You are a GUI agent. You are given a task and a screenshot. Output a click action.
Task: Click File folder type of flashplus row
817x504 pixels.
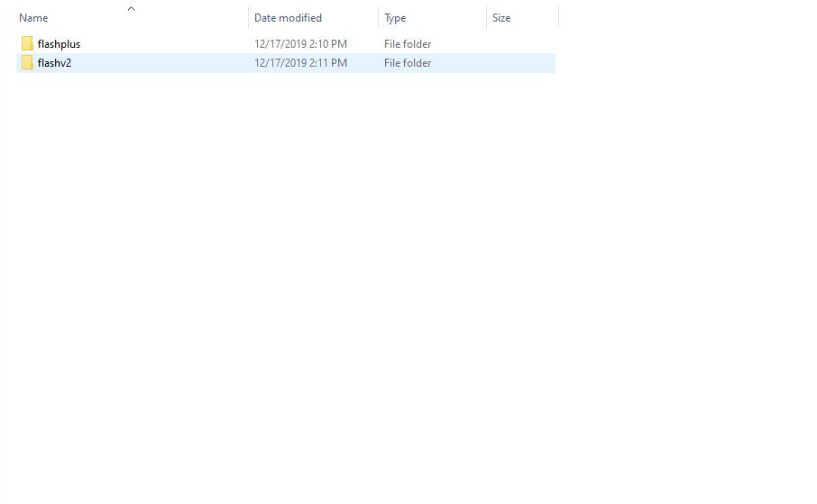coord(408,44)
